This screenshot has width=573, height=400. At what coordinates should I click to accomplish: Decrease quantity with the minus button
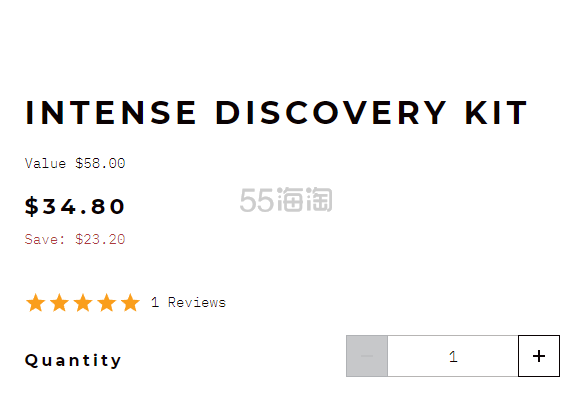point(367,356)
